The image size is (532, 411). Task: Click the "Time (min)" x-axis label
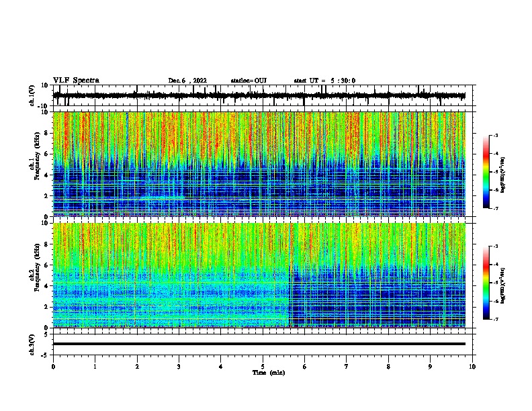tap(269, 373)
